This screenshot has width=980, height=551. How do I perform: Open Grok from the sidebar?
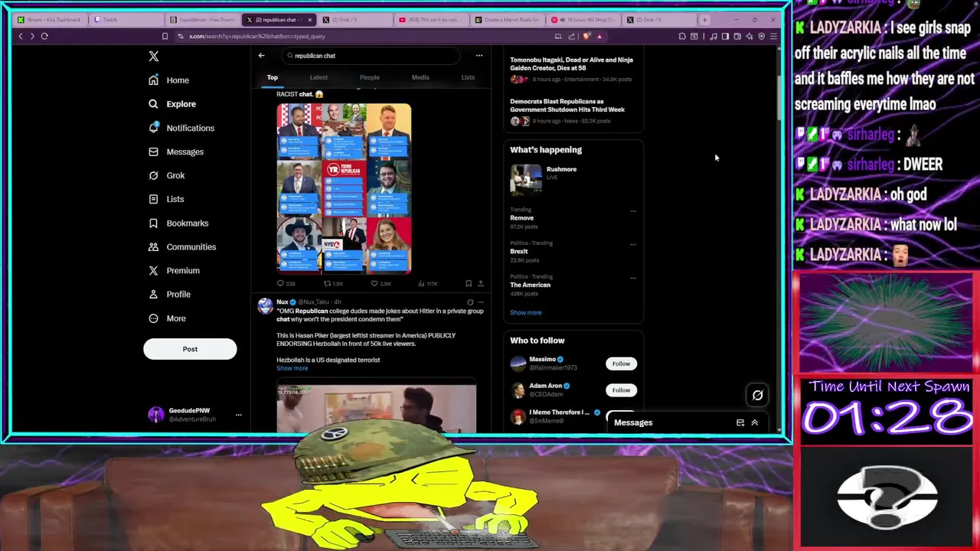167,175
